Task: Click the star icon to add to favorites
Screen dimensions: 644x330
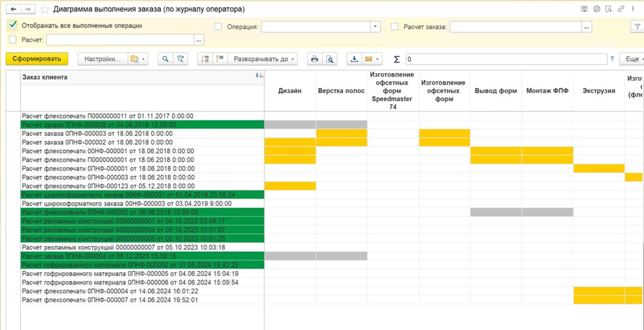Action: 44,10
